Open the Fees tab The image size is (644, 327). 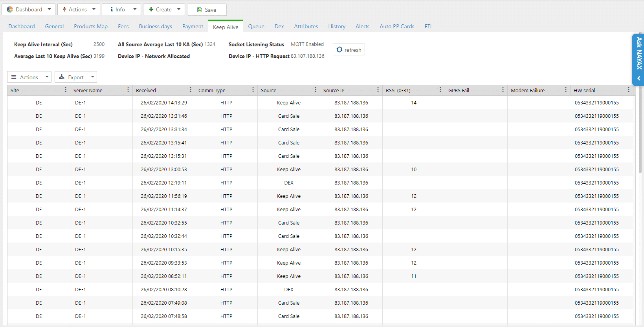pyautogui.click(x=123, y=26)
